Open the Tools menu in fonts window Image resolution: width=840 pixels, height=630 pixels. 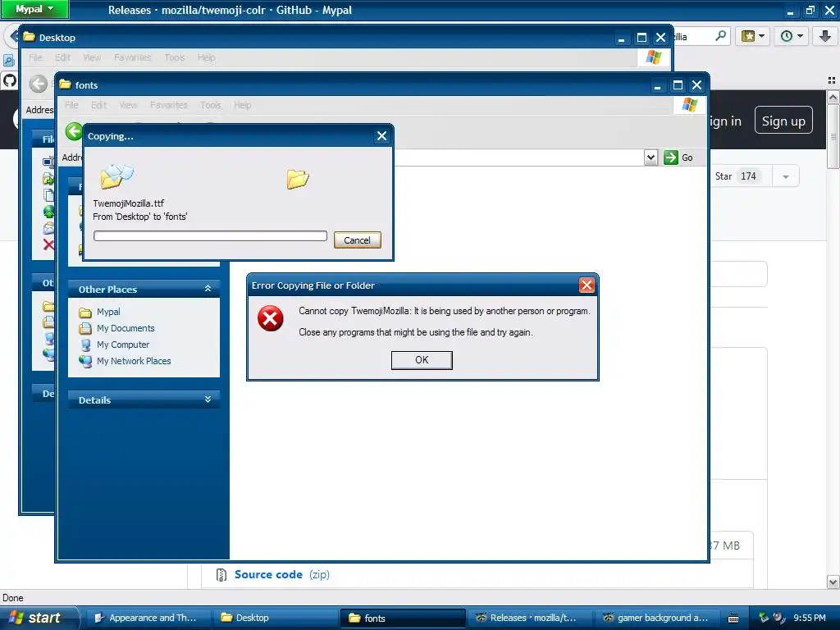(211, 105)
